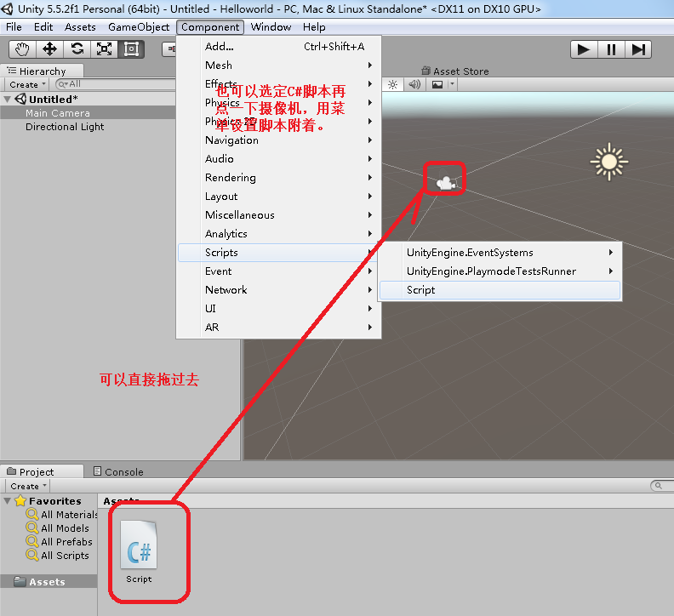Expand the AR submenu
This screenshot has width=674, height=616.
(278, 328)
